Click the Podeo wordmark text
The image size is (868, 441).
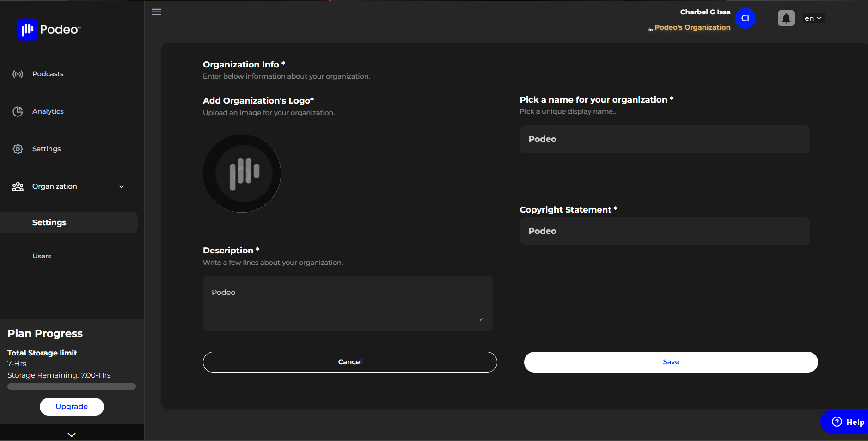point(60,30)
